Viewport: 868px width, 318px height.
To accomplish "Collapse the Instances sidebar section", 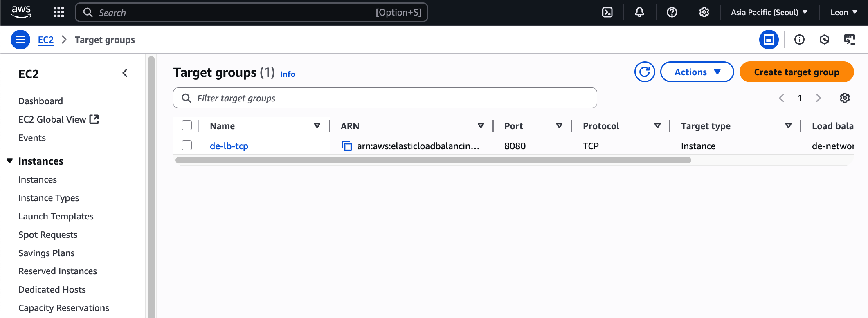I will (10, 161).
